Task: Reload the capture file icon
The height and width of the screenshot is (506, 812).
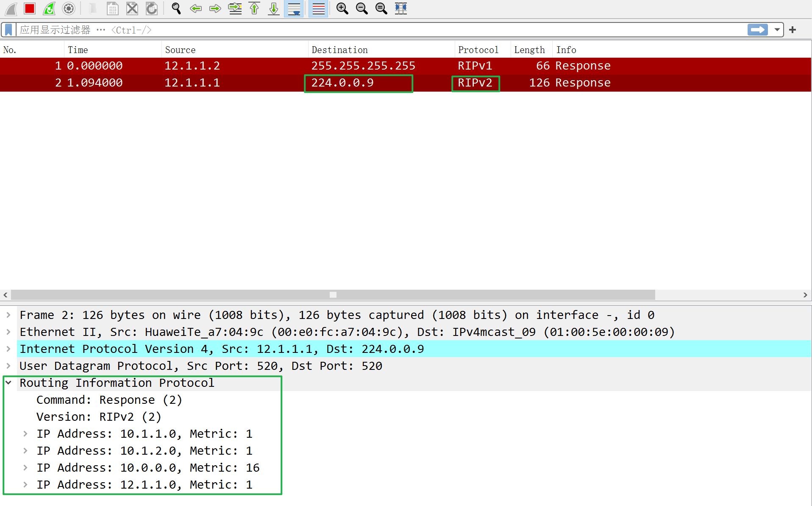Action: tap(152, 8)
